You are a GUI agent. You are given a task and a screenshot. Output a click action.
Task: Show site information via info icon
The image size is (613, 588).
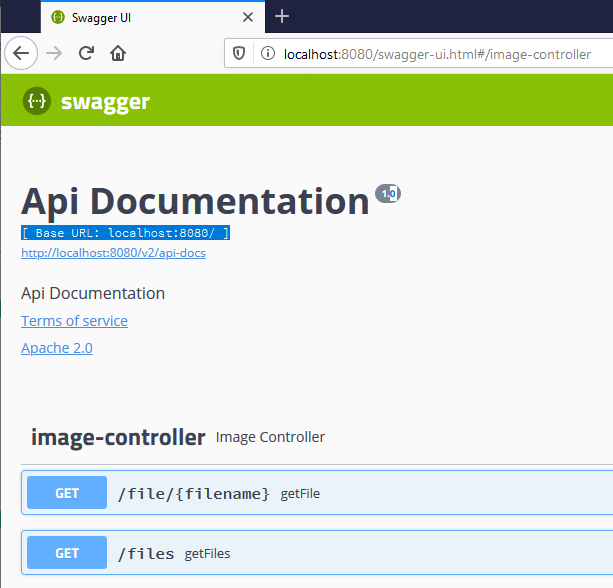[268, 53]
